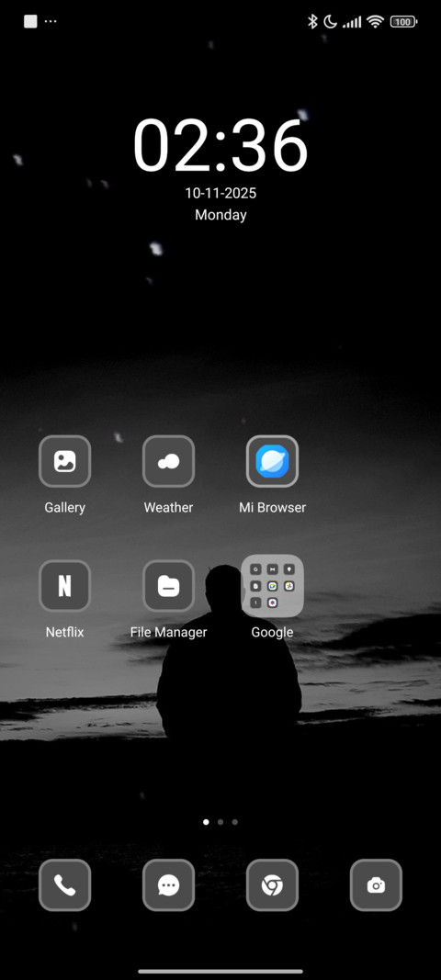The width and height of the screenshot is (441, 980).
Task: Open the File Manager app
Action: (x=168, y=586)
